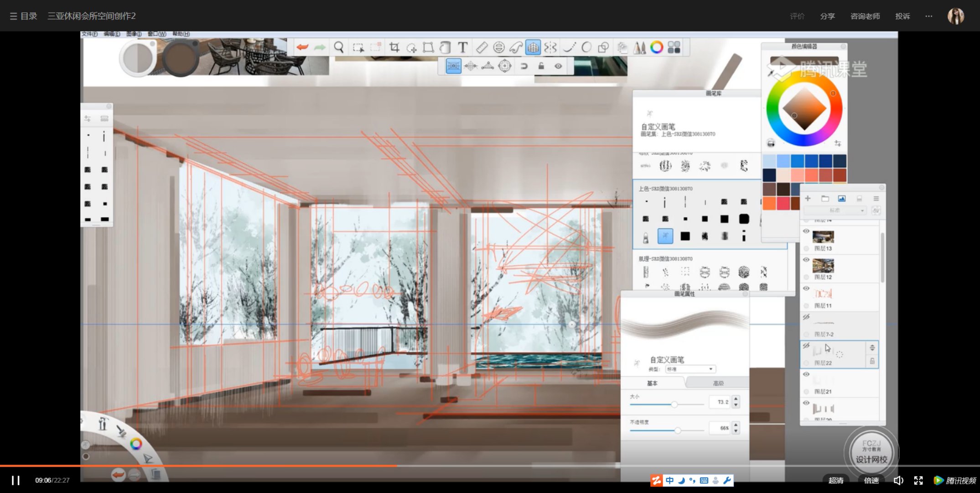Click the add layer plus icon
The height and width of the screenshot is (493, 980).
(808, 199)
